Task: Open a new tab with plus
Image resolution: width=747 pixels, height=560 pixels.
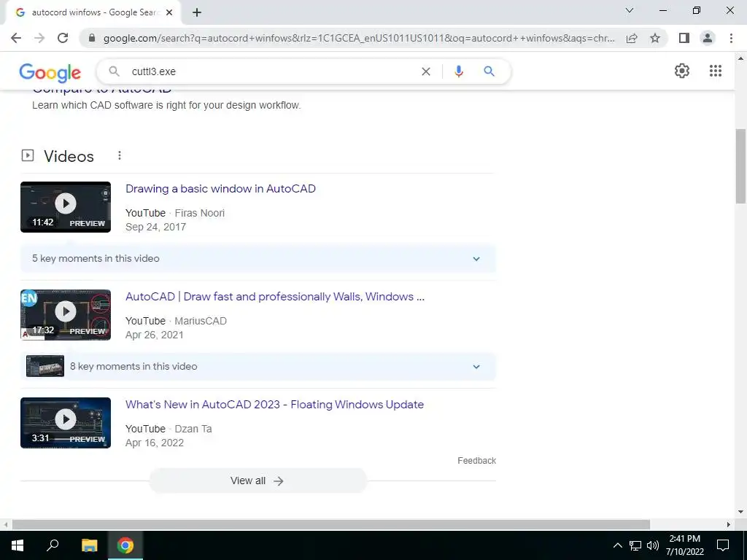Action: (197, 13)
